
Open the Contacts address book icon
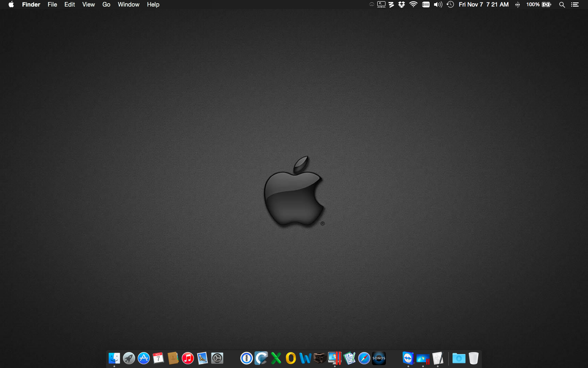tap(173, 358)
